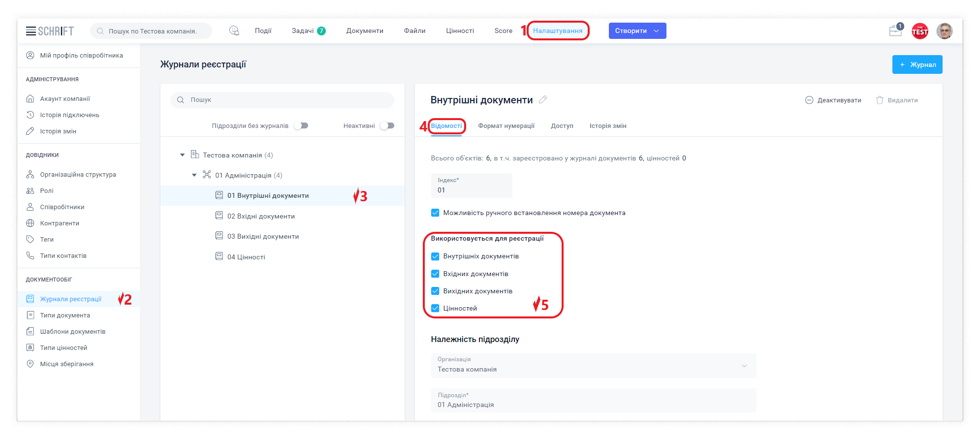Screen dimensions: 980x439
Task: Click the pencil icon beside Внутрішні документи title
Action: [543, 100]
